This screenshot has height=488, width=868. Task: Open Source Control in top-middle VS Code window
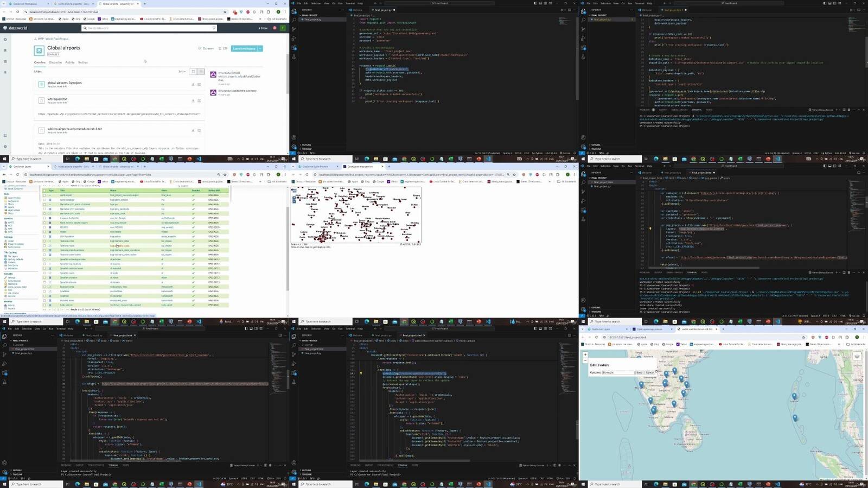click(294, 29)
